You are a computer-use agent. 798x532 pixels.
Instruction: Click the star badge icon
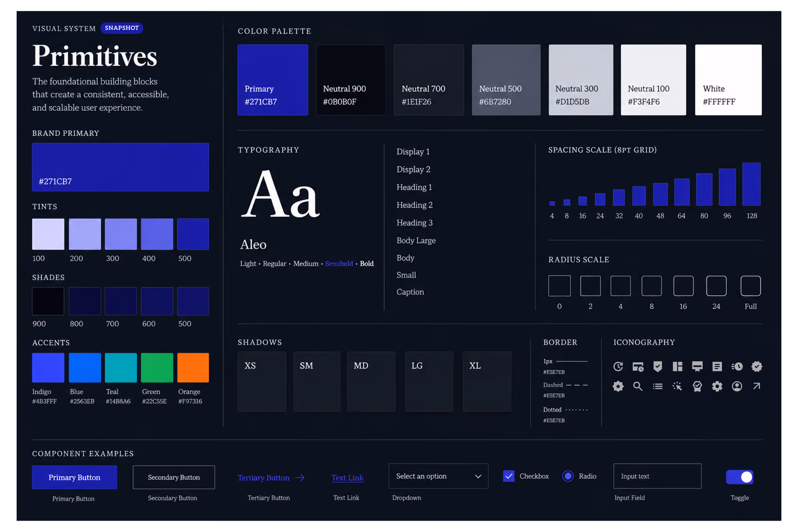tap(618, 386)
